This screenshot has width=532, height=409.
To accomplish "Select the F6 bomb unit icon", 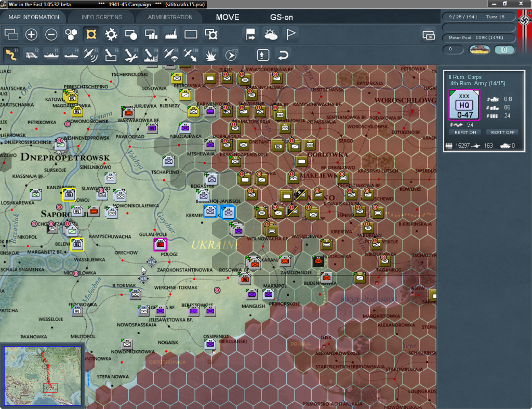I will [x=111, y=55].
